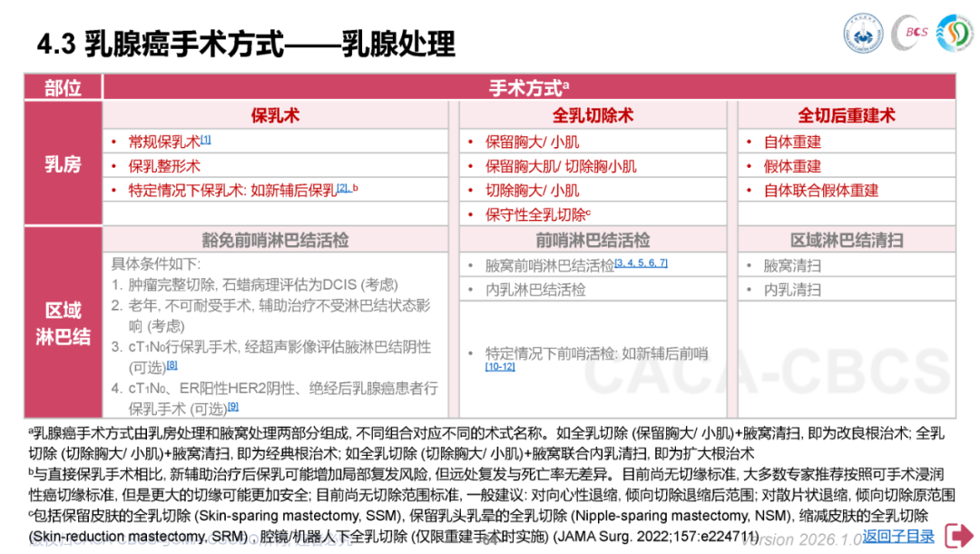The width and height of the screenshot is (980, 554).
Task: Click the 部位 header cell
Action: click(x=63, y=87)
